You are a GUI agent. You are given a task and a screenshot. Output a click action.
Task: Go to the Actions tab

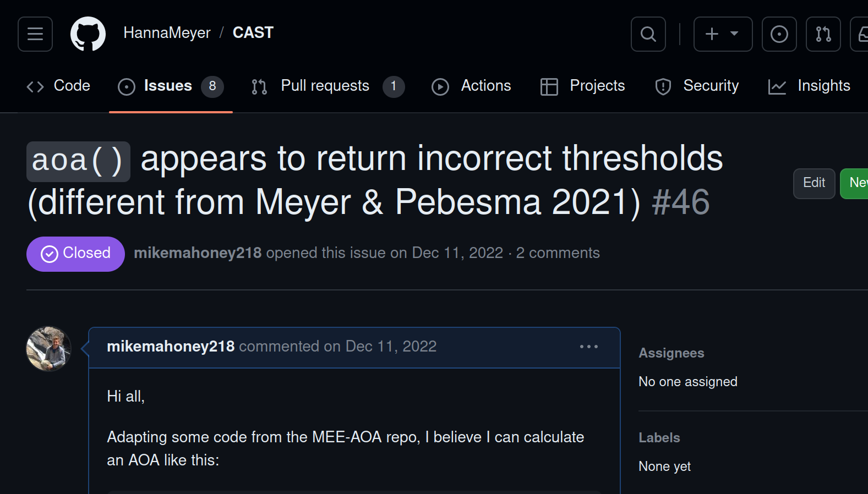pyautogui.click(x=472, y=86)
